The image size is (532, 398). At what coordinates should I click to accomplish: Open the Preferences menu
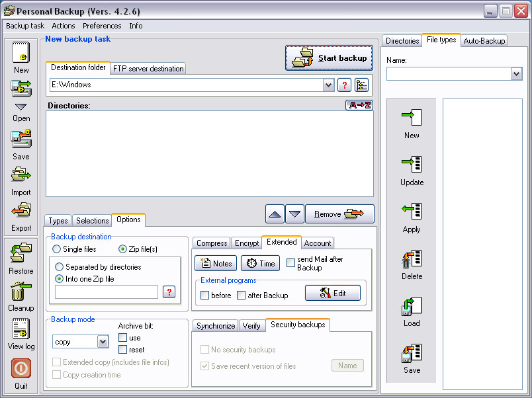pyautogui.click(x=102, y=26)
